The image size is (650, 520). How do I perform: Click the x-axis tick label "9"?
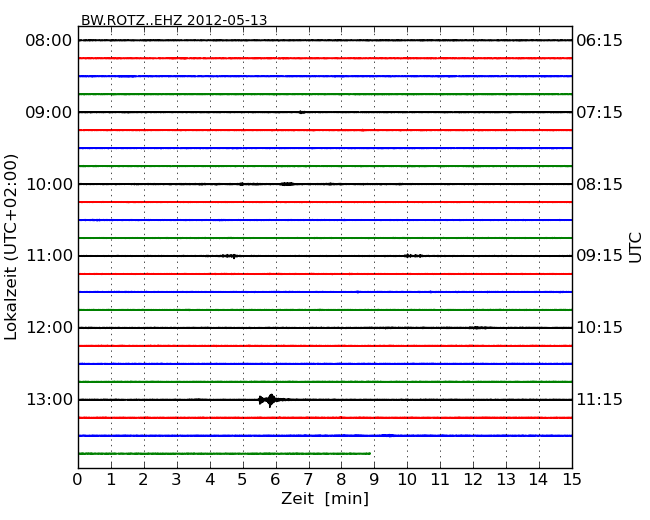click(374, 480)
